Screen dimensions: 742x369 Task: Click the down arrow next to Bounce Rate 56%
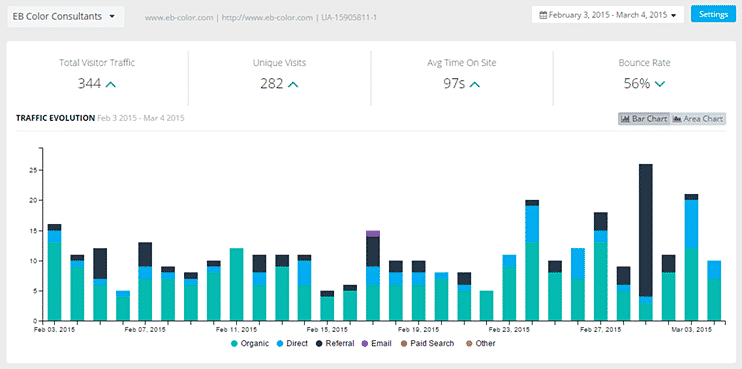pyautogui.click(x=660, y=85)
